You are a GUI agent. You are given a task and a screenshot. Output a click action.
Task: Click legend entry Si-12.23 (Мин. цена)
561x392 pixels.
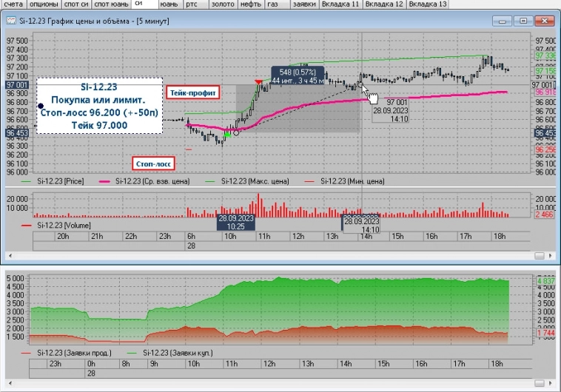pyautogui.click(x=344, y=181)
